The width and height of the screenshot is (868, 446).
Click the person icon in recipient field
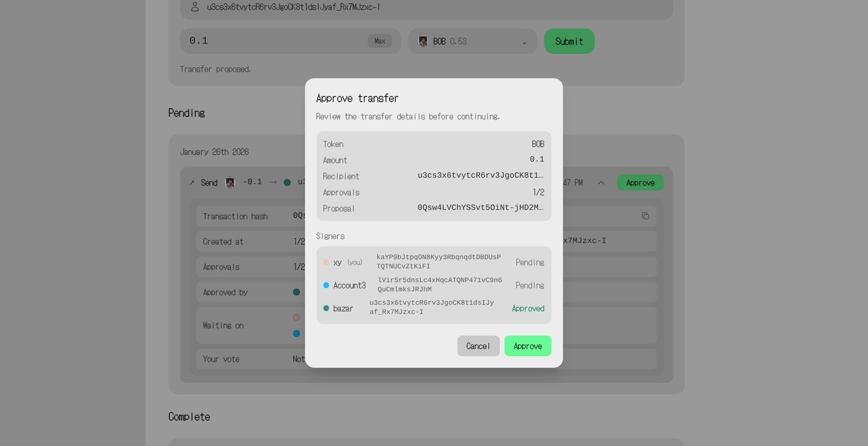pyautogui.click(x=195, y=7)
